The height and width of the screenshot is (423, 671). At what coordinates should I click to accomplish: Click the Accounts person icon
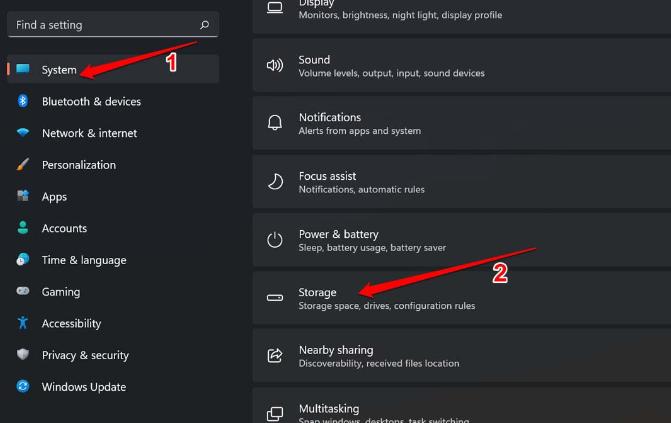coord(23,228)
